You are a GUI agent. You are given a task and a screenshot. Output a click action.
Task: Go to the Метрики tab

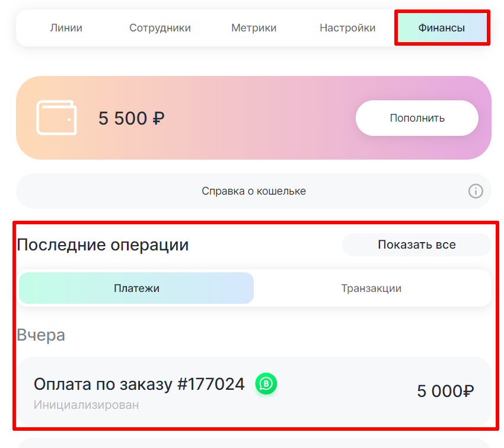254,28
